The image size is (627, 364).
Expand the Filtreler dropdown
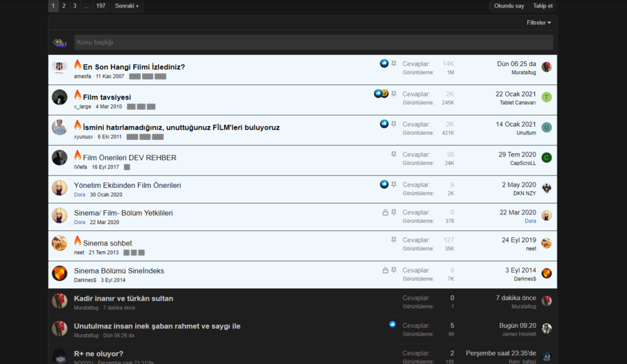(539, 23)
